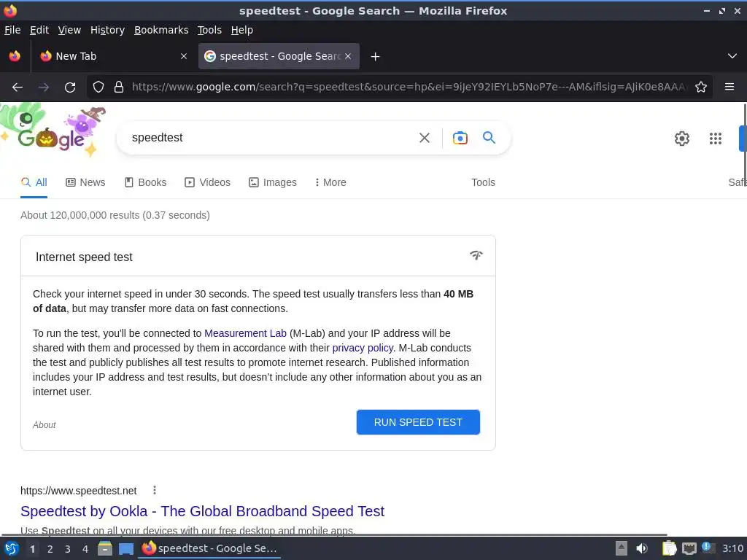Open the Help menu

pos(242,30)
